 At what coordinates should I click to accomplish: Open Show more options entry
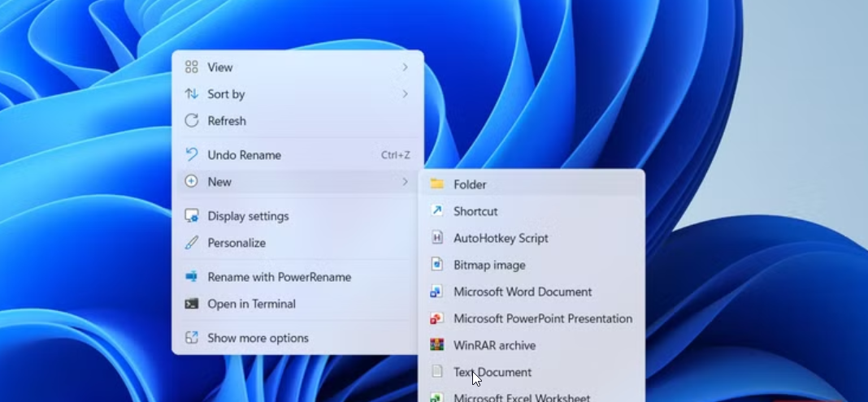258,338
